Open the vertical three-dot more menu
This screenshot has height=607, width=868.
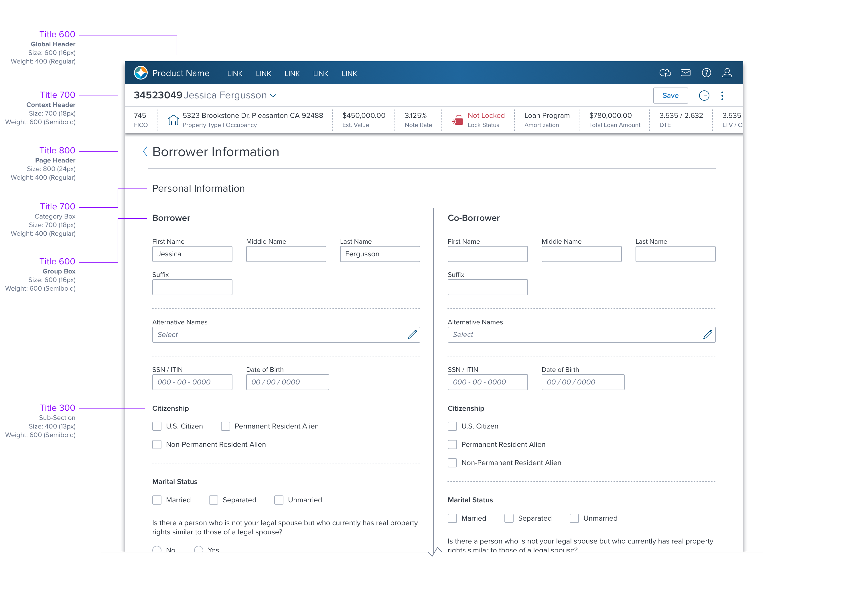pos(722,96)
